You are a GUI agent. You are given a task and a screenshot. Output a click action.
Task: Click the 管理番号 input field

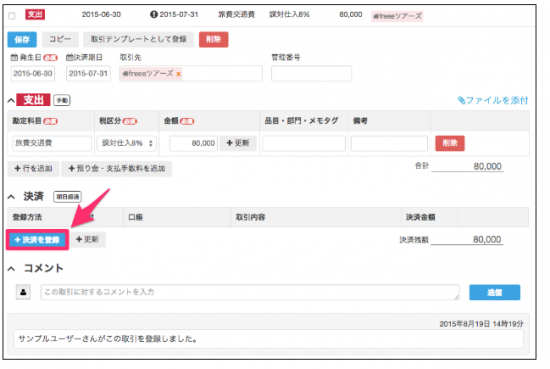pos(311,74)
